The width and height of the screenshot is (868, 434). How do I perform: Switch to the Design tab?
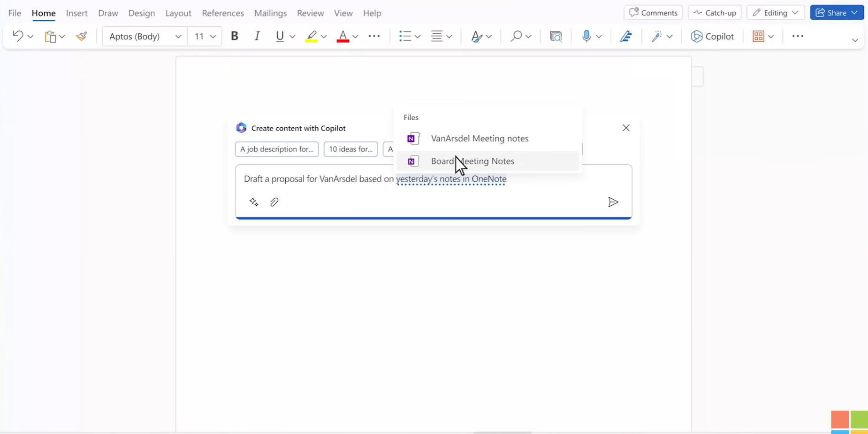click(x=142, y=13)
